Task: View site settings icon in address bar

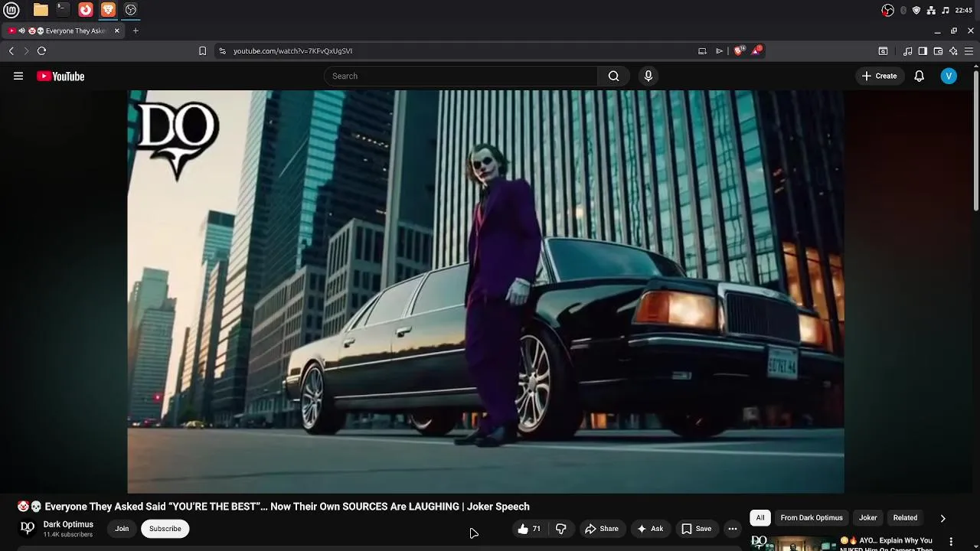Action: (x=222, y=51)
